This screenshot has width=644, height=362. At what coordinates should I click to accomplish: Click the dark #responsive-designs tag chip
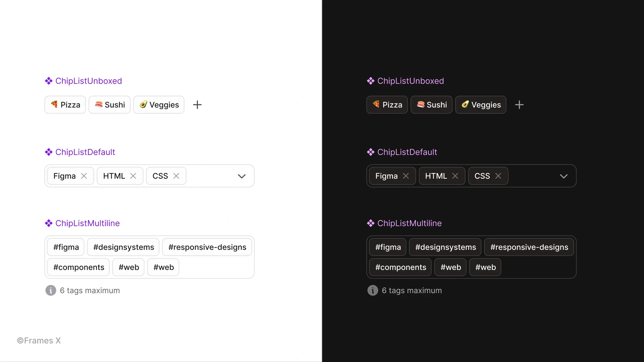pyautogui.click(x=529, y=247)
